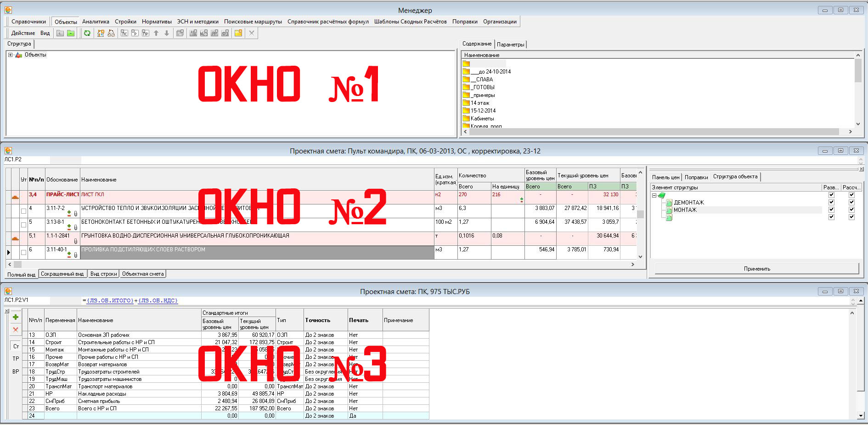This screenshot has height=425, width=868.
Task: Click the green folder icon in Менеджер toolbar
Action: click(71, 33)
